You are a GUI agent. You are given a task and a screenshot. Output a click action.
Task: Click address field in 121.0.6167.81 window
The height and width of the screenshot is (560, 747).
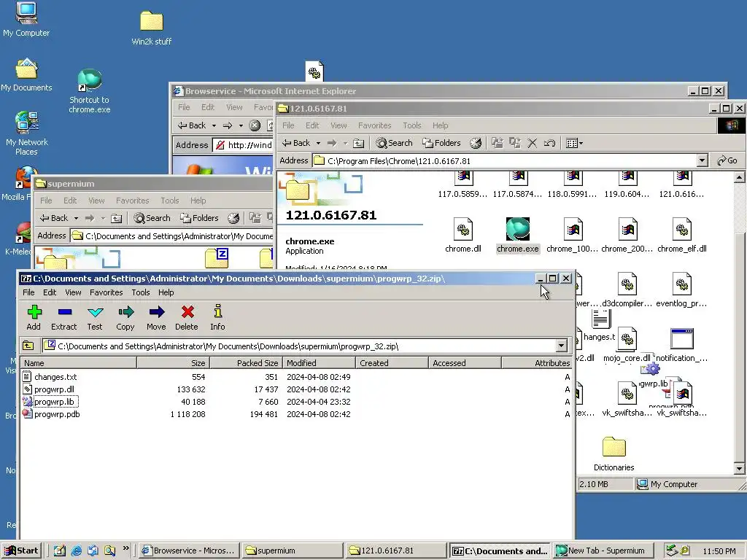pyautogui.click(x=504, y=161)
